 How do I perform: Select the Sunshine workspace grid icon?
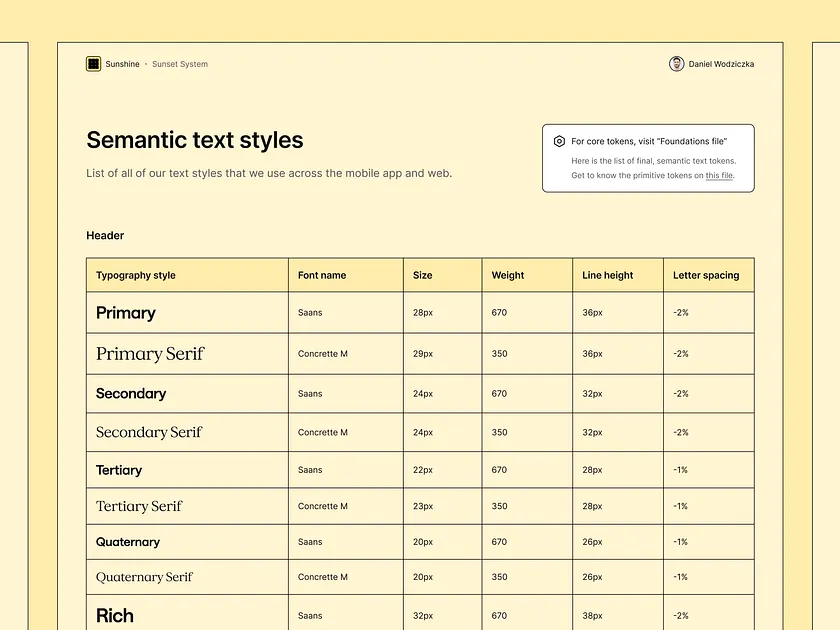click(94, 63)
